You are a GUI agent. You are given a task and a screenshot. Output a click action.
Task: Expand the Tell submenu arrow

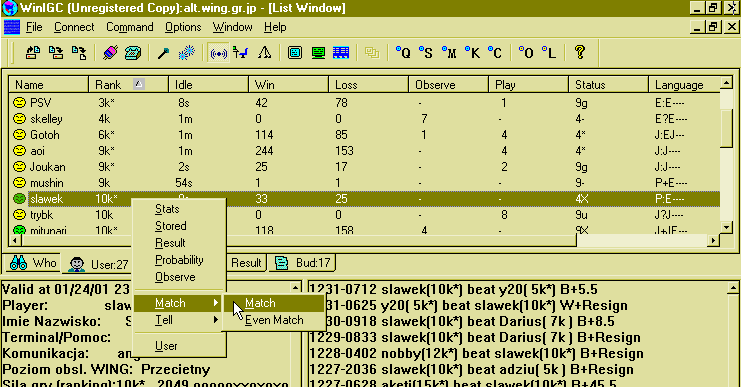click(216, 320)
